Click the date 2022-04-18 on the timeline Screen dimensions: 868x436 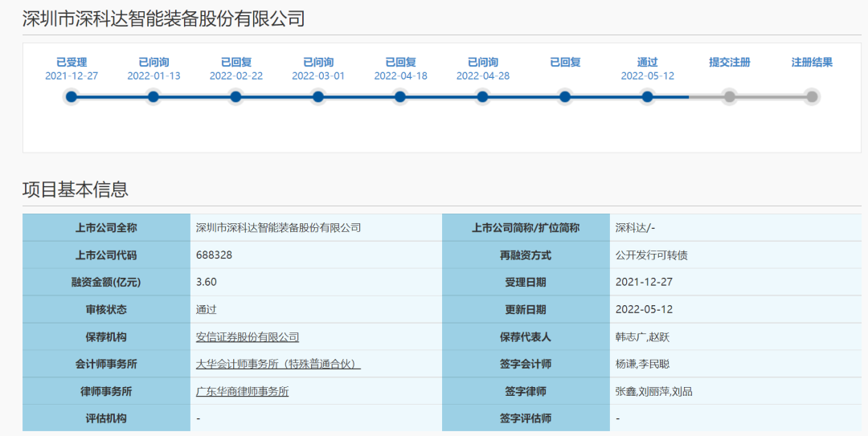[400, 75]
